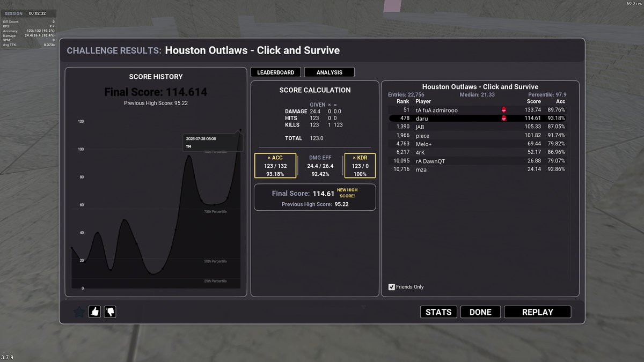This screenshot has width=644, height=362.
Task: Click the last data point on score graph
Action: tap(240, 130)
